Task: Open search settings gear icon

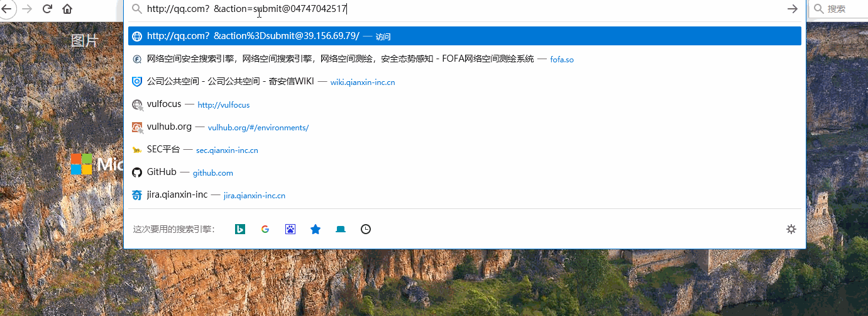Action: pos(791,229)
